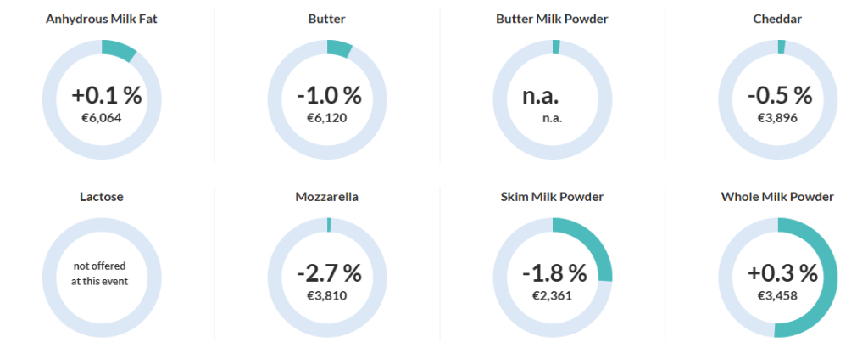The image size is (868, 359).
Task: Select Mozzarella's -2.7 % change figure
Action: pyautogui.click(x=329, y=273)
